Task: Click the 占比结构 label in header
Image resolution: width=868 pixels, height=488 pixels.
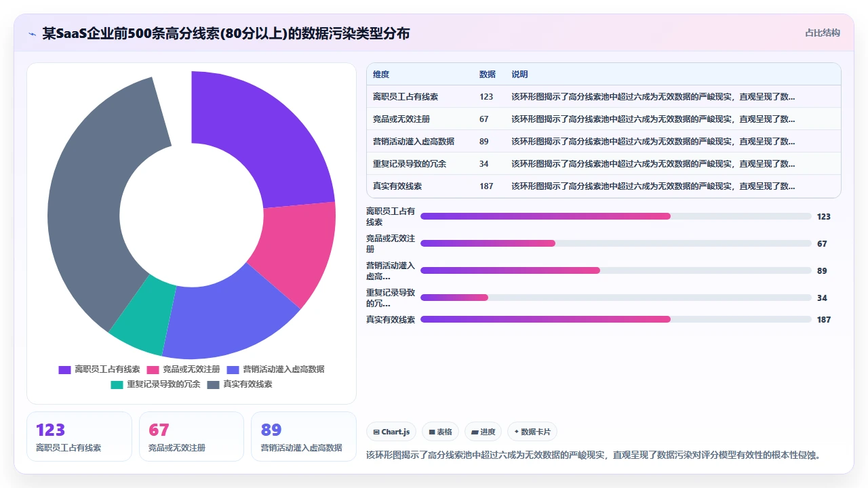Action: [x=823, y=33]
